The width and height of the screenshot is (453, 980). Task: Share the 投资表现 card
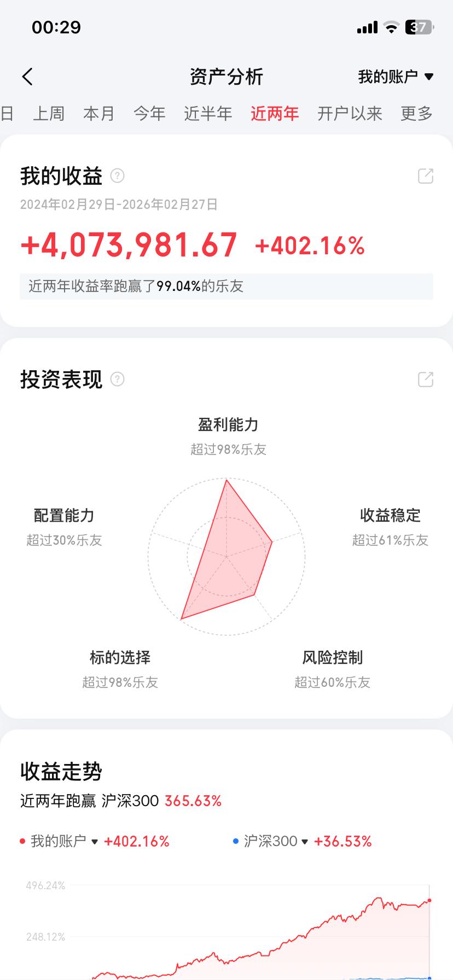pyautogui.click(x=426, y=380)
